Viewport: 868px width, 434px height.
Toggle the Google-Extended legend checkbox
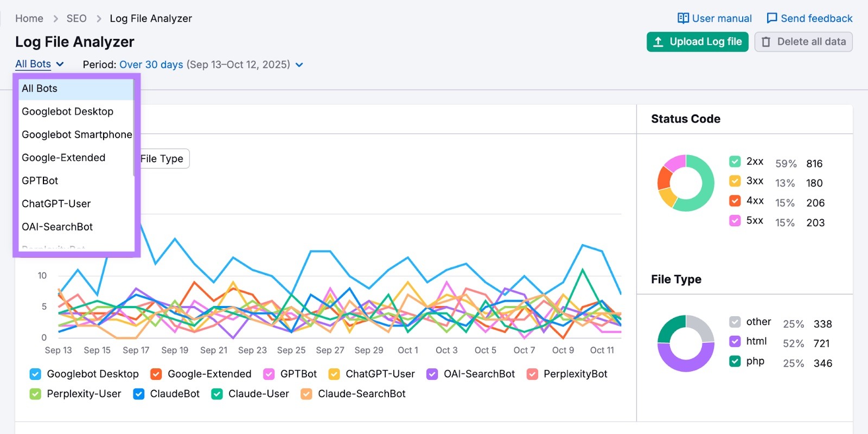[x=156, y=374]
